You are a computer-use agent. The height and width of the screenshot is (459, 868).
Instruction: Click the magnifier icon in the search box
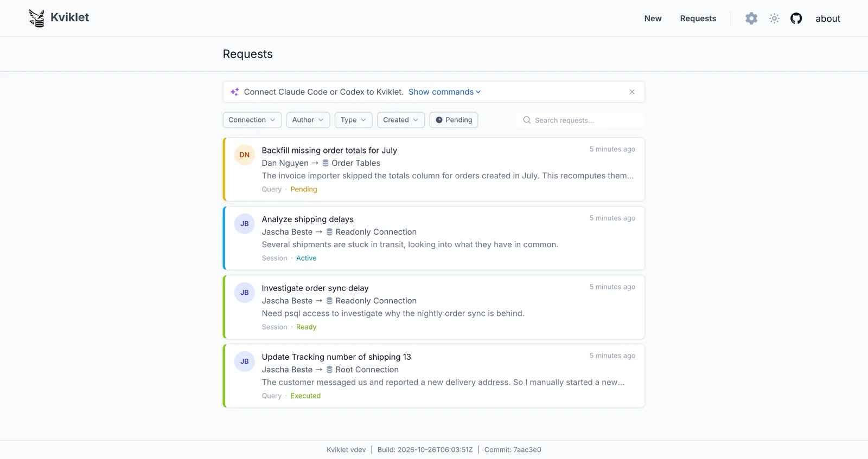click(527, 120)
